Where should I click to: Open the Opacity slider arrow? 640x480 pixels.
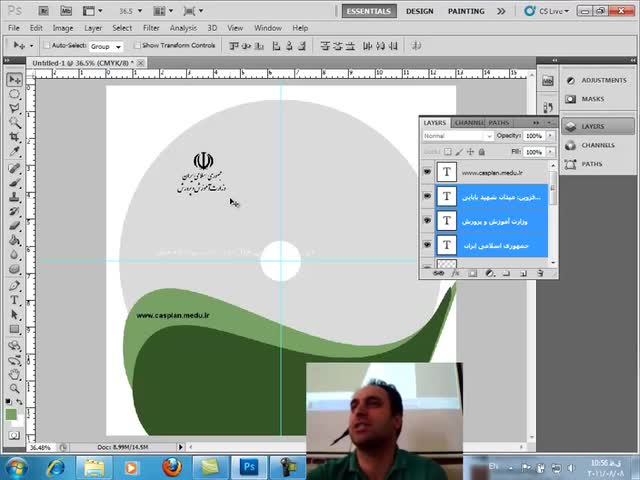click(550, 136)
